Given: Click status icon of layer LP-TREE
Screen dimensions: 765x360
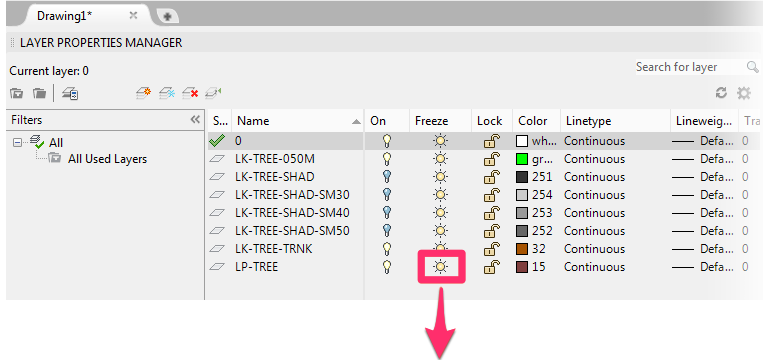Looking at the screenshot, I should [217, 267].
